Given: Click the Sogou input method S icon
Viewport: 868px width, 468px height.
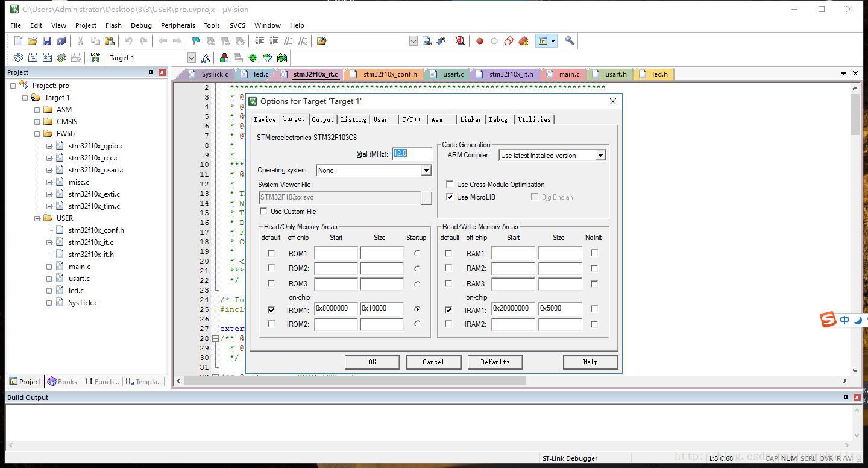Looking at the screenshot, I should (x=828, y=320).
